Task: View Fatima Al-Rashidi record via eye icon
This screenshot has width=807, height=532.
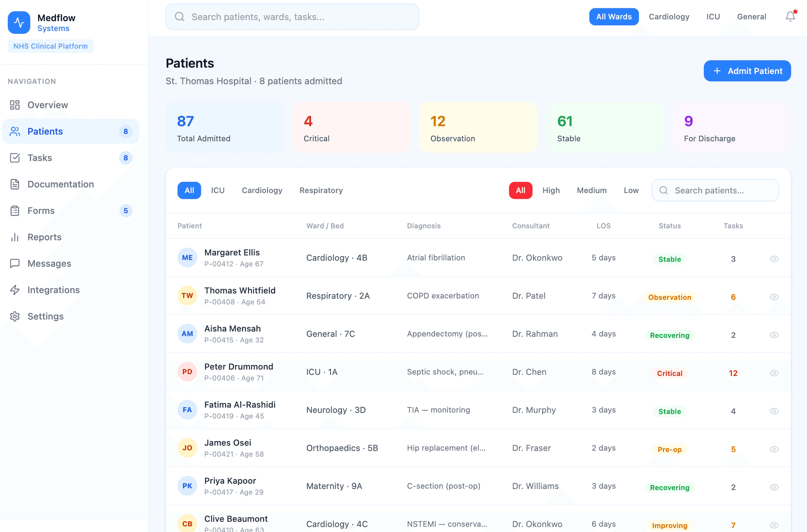Action: point(774,411)
